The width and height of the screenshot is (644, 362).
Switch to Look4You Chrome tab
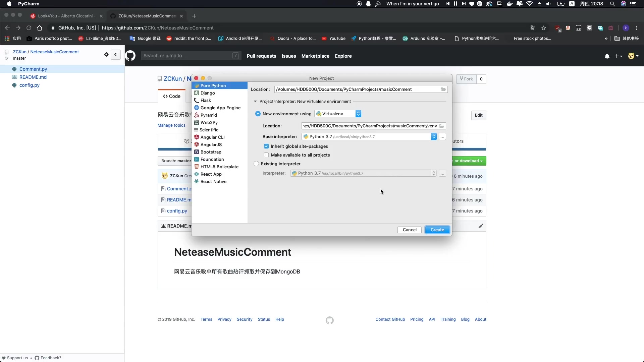(x=66, y=16)
